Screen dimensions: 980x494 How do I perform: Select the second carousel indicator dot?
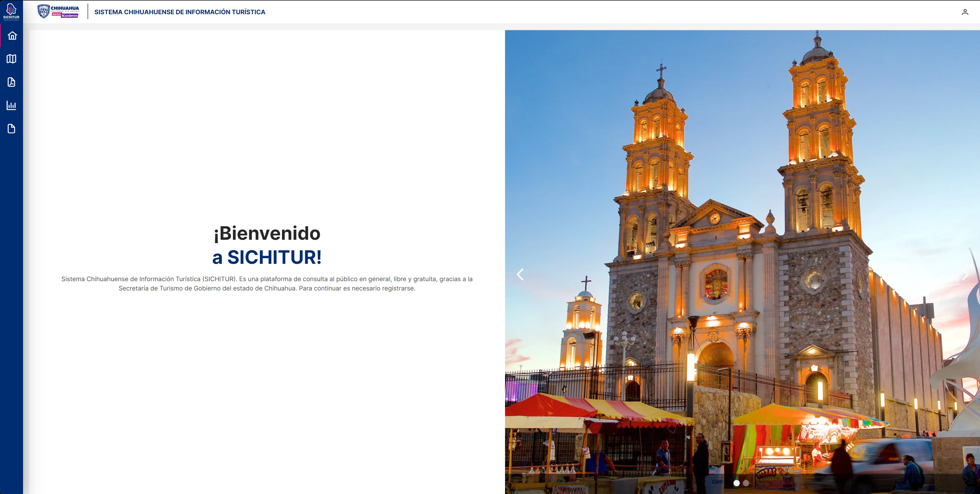746,483
